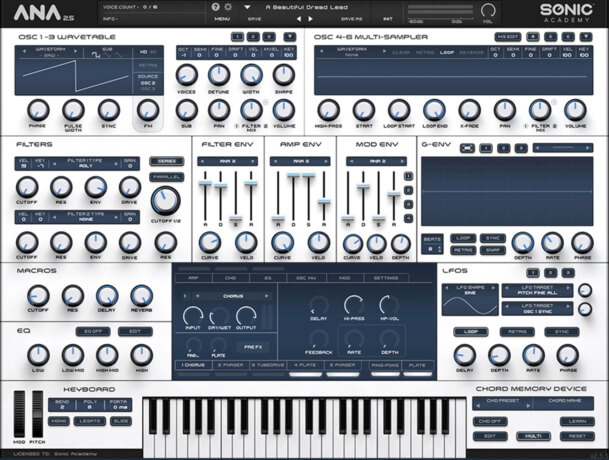Open LFO Target Pitch Fine All selector
This screenshot has width=609, height=460.
(538, 290)
